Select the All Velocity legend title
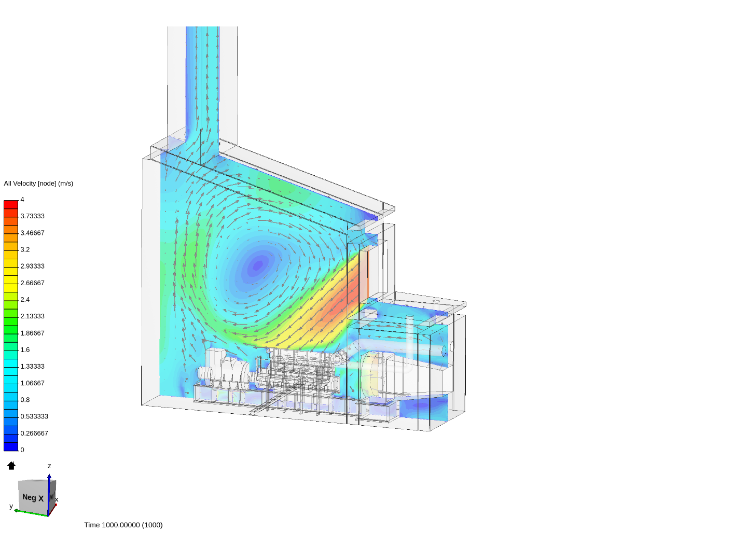 pyautogui.click(x=38, y=183)
